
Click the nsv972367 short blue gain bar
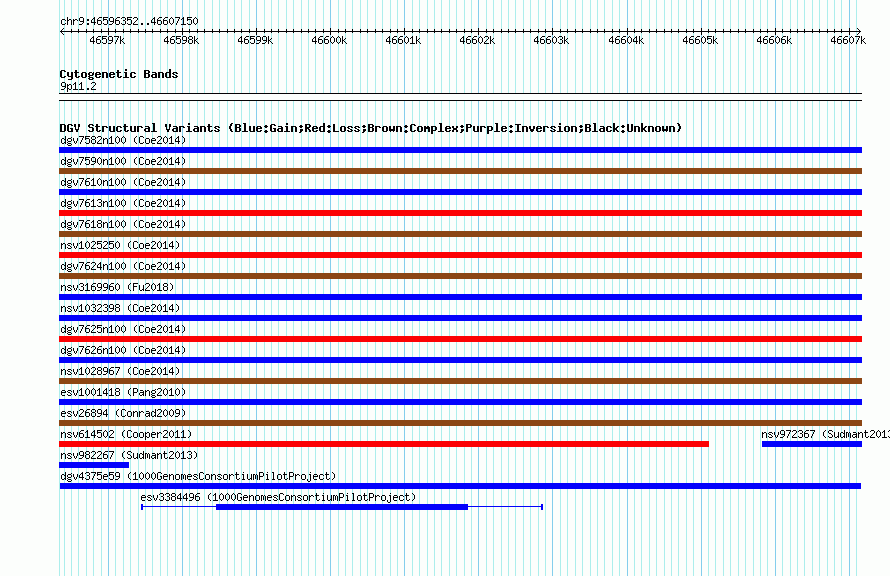[x=812, y=444]
